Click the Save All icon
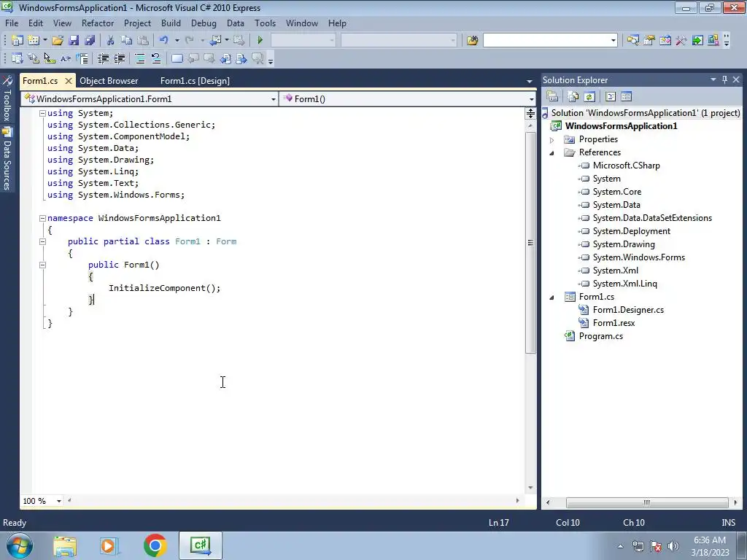Image resolution: width=747 pixels, height=560 pixels. click(90, 41)
